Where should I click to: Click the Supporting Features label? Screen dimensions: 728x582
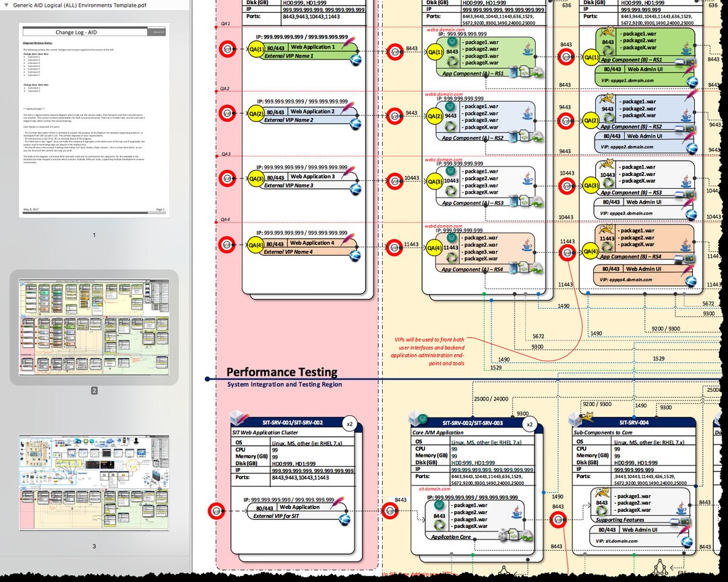point(620,520)
